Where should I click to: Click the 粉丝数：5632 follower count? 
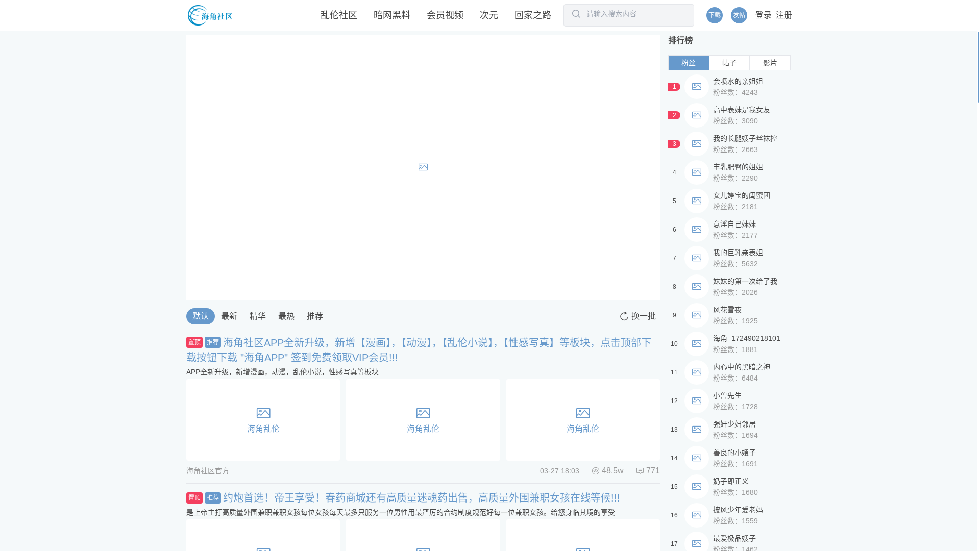736,264
